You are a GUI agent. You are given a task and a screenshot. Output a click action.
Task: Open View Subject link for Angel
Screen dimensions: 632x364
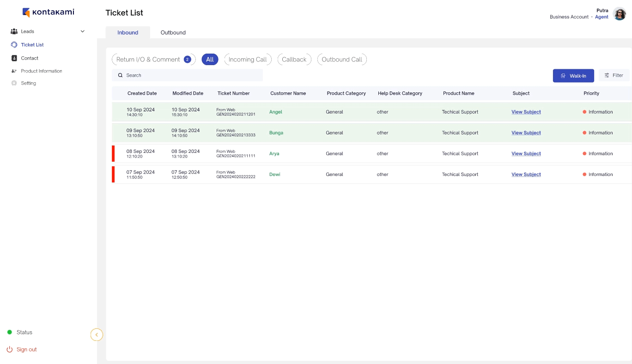click(x=526, y=112)
